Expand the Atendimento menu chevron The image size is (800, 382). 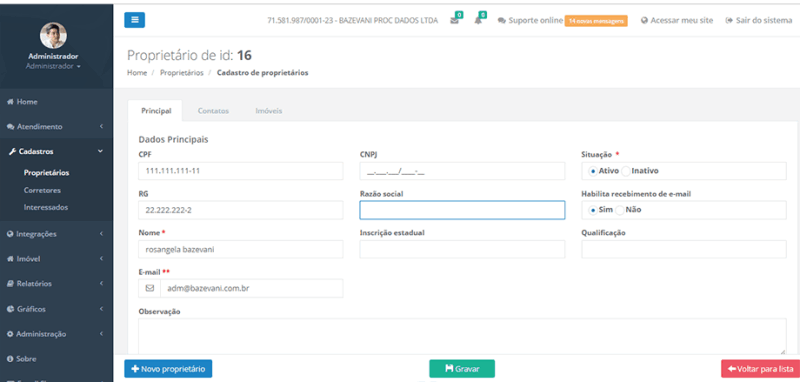[x=102, y=126]
